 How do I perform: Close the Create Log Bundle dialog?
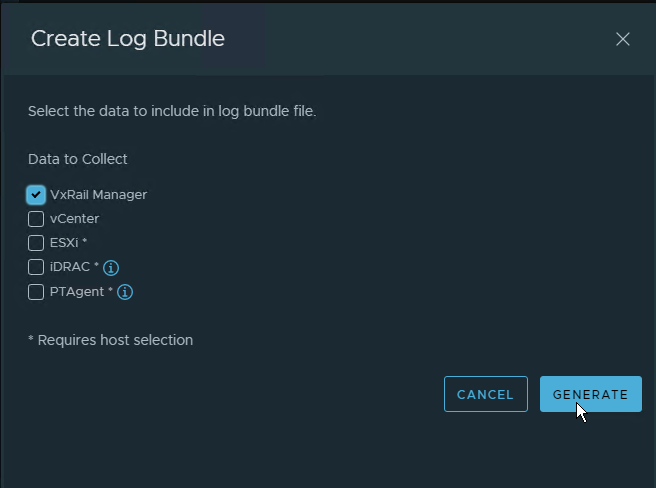[623, 39]
